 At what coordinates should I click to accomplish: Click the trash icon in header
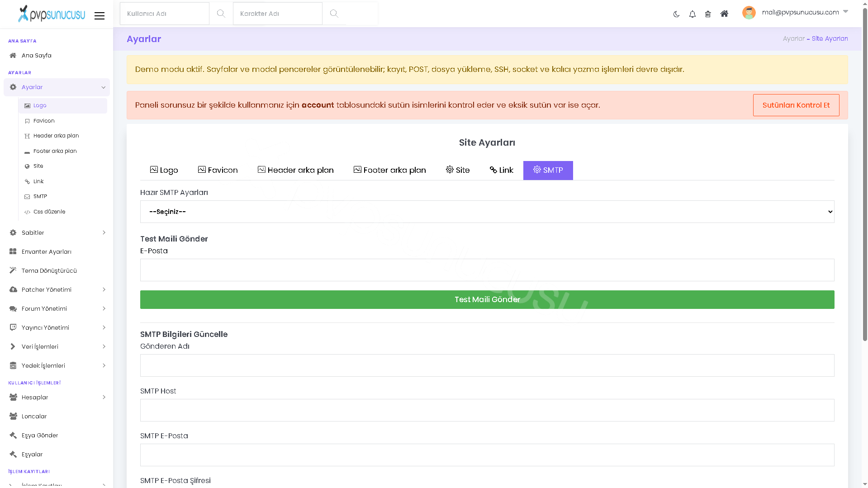pos(708,14)
